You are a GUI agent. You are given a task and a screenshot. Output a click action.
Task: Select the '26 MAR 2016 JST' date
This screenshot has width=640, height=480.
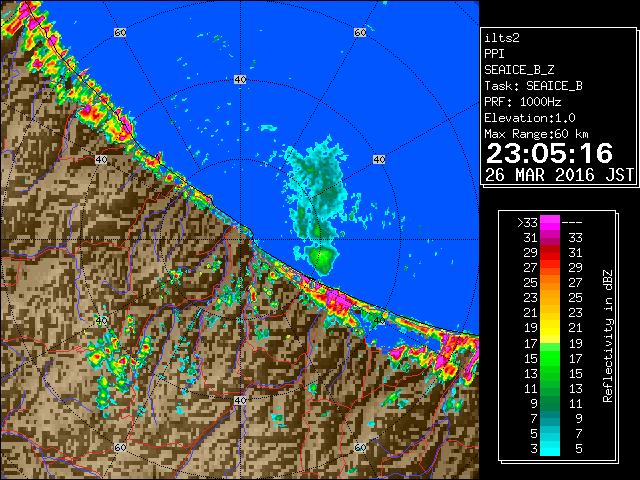(x=559, y=175)
